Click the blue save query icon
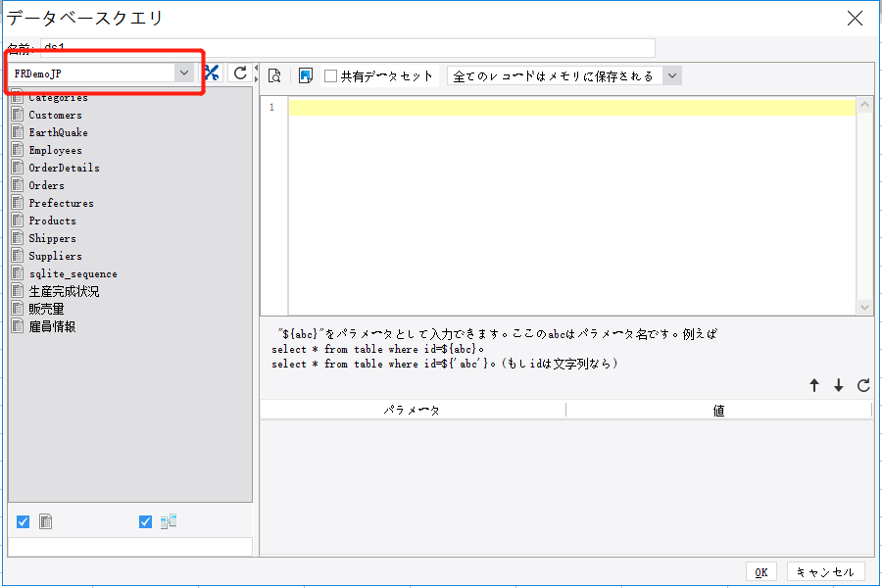882x588 pixels. coord(305,75)
